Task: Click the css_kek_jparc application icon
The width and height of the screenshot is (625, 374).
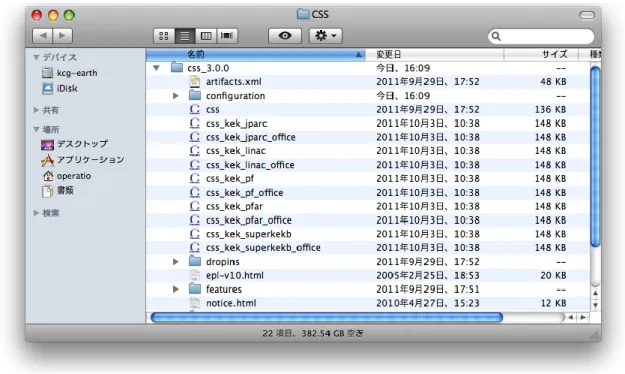Action: (195, 123)
